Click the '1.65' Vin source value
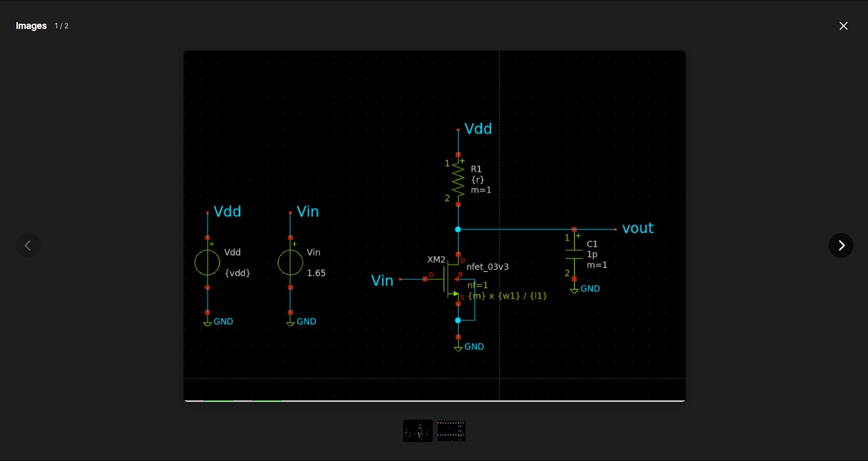Viewport: 868px width, 461px height. [316, 273]
